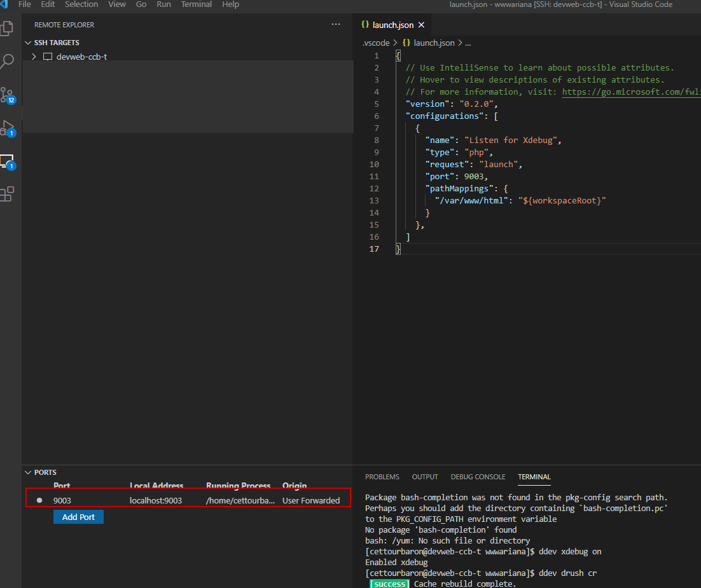Click the User Forwarded origin cell

[x=311, y=500]
